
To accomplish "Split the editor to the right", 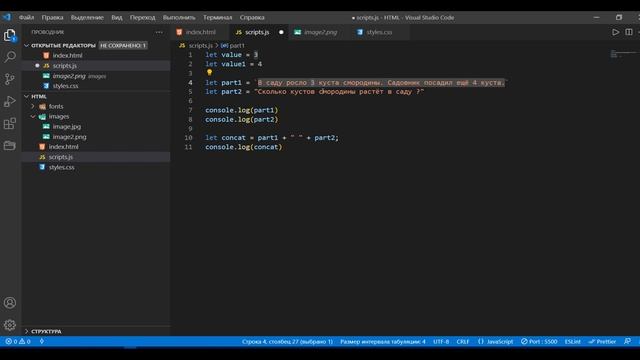I will pos(629,32).
